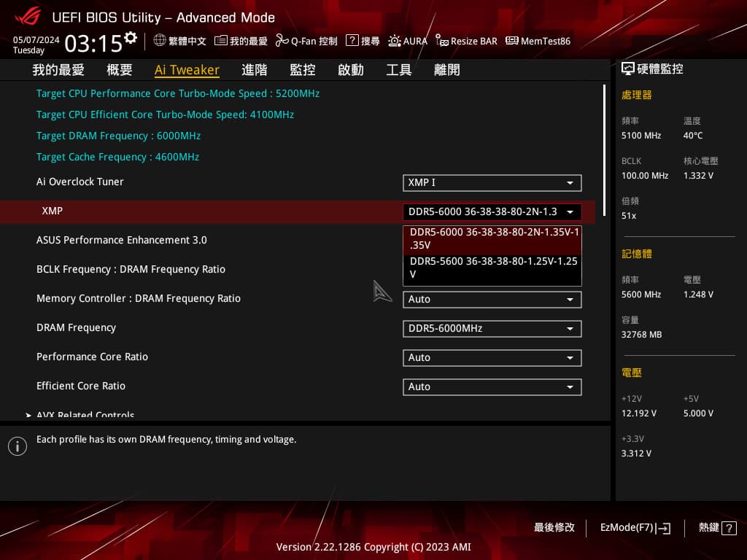Select the Ai Tweaker tab
The image size is (747, 560).
187,70
